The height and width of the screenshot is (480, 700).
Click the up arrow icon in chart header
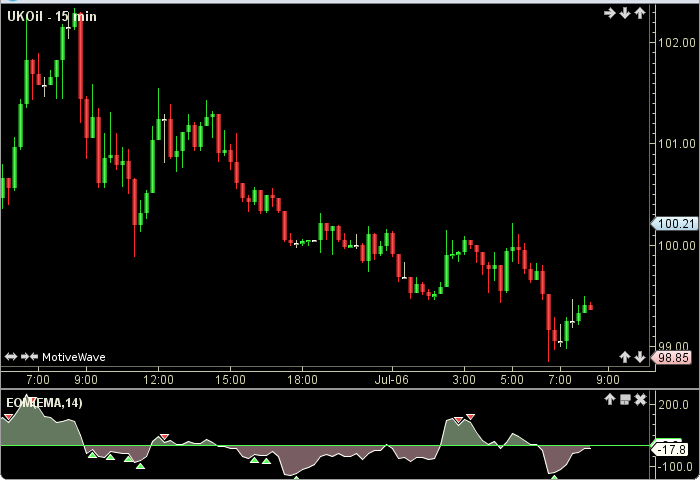point(640,13)
